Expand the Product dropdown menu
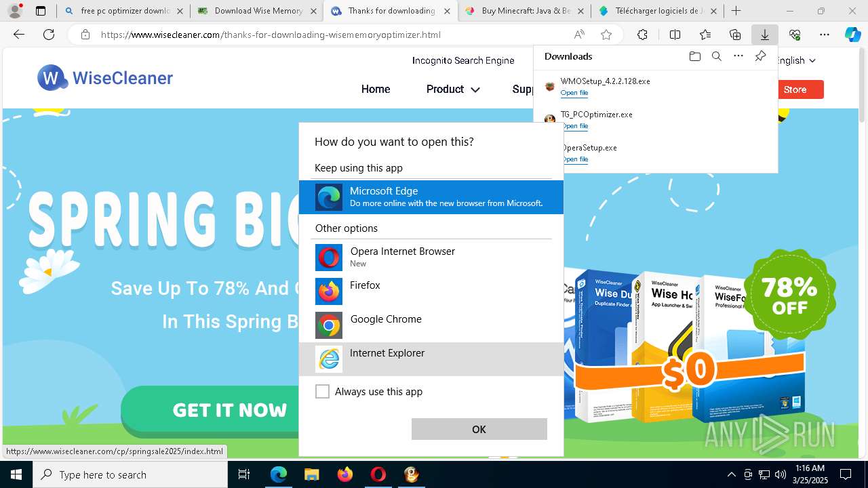Screen dimensions: 868x488 pos(452,89)
